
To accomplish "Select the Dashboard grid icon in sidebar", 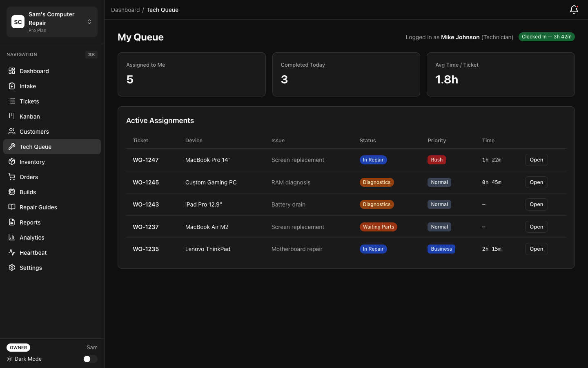I will pos(11,71).
